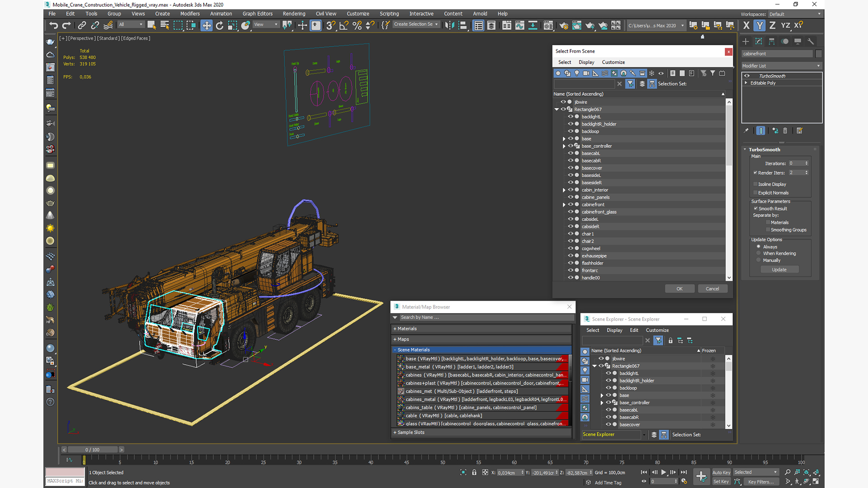Enable Isoline Display checkbox
The width and height of the screenshot is (868, 488).
[x=755, y=184]
